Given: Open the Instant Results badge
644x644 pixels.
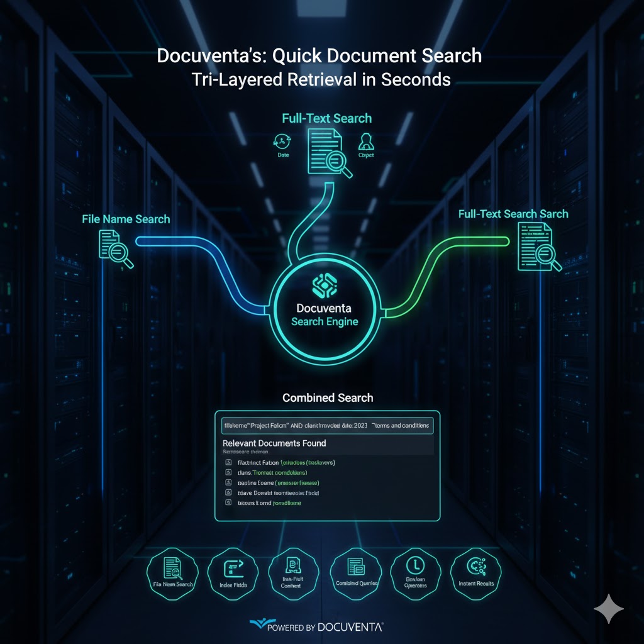Looking at the screenshot, I should (x=477, y=570).
